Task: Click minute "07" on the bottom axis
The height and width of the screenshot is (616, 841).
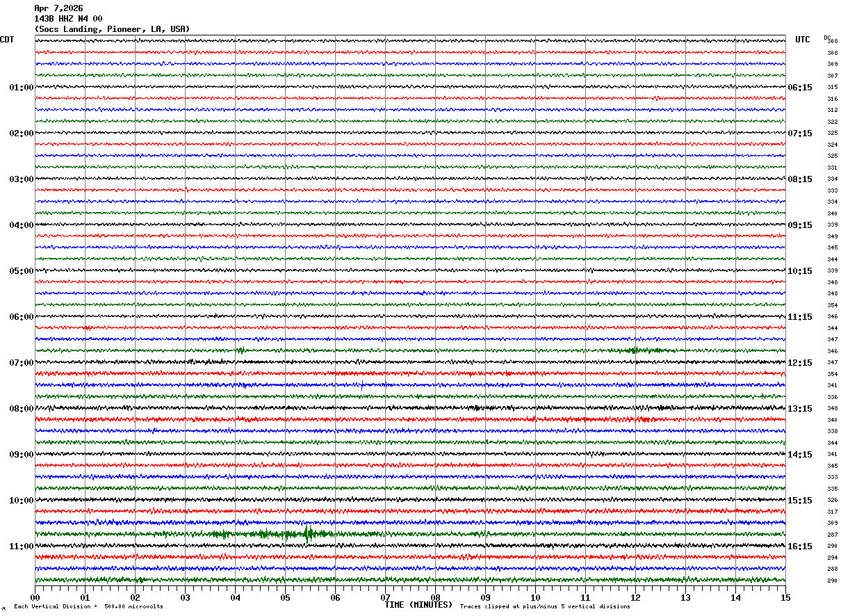Action: click(385, 597)
